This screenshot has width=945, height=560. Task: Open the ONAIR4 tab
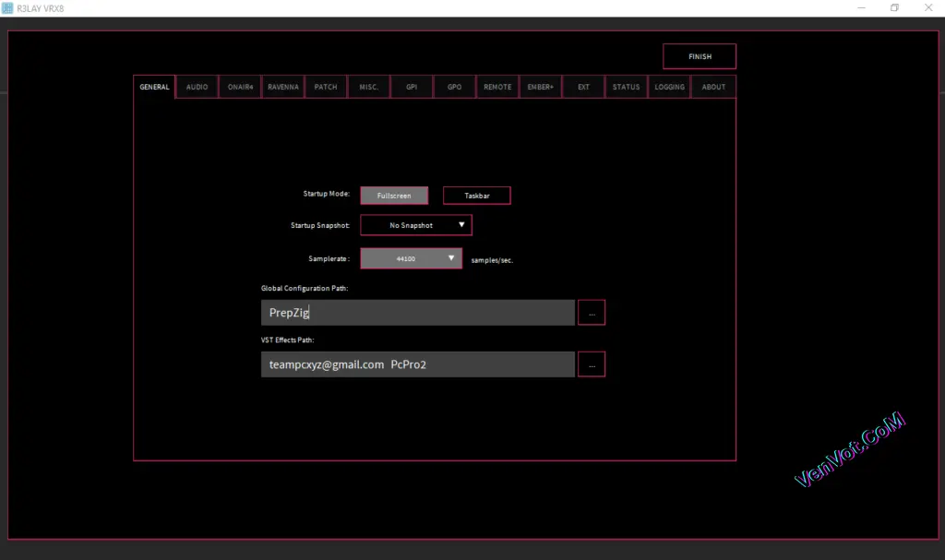(241, 87)
